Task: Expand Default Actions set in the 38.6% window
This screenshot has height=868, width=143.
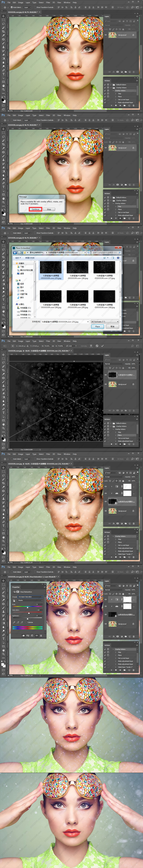Action: pyautogui.click(x=111, y=423)
